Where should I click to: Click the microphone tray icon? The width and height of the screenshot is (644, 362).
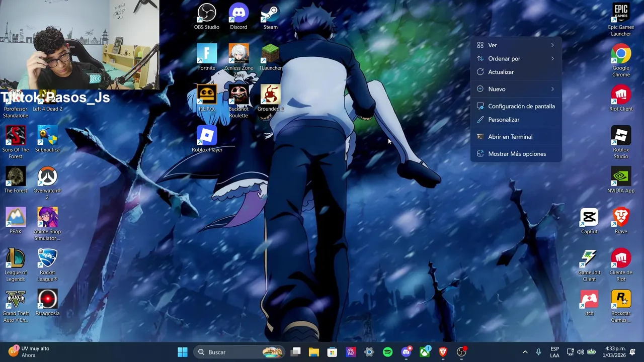coord(538,352)
